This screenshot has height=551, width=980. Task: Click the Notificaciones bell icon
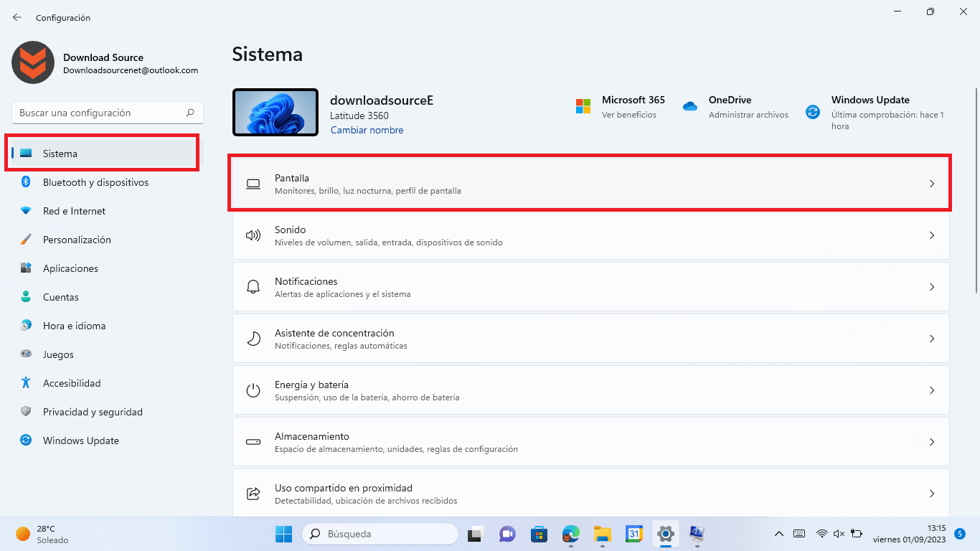coord(253,287)
